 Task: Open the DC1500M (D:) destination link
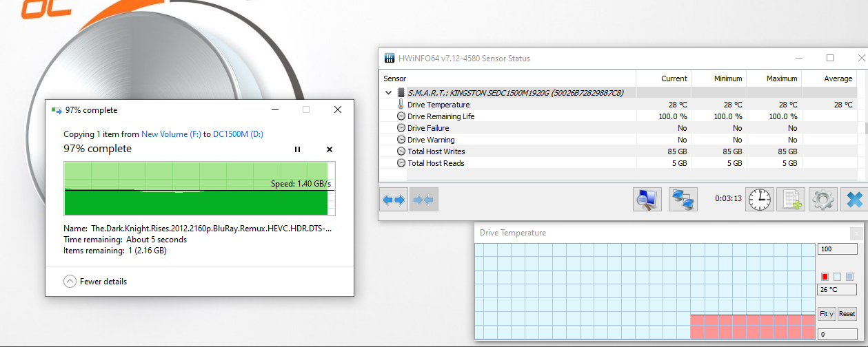coord(239,134)
